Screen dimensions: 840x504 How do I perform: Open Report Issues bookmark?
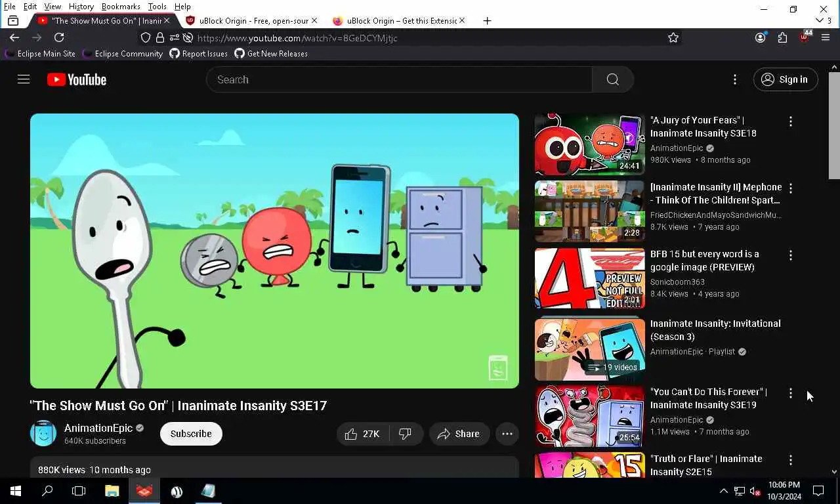[x=198, y=54]
